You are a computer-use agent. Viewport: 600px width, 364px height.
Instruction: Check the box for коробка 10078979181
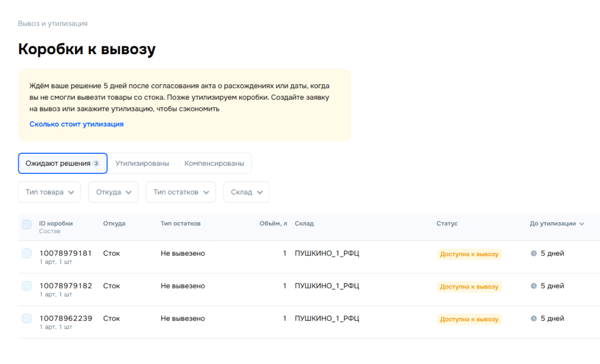coord(26,253)
